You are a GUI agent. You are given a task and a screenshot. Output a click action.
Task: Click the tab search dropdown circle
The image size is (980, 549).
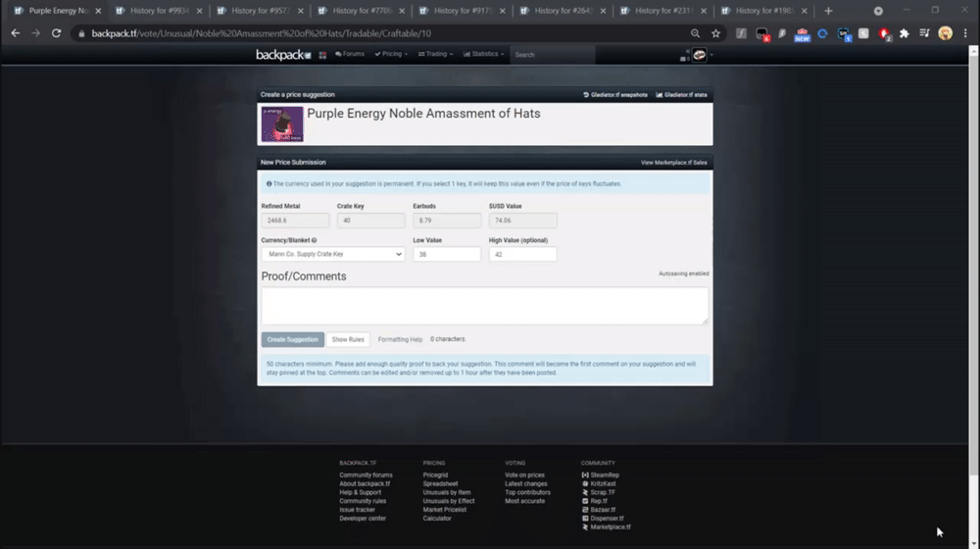(878, 11)
